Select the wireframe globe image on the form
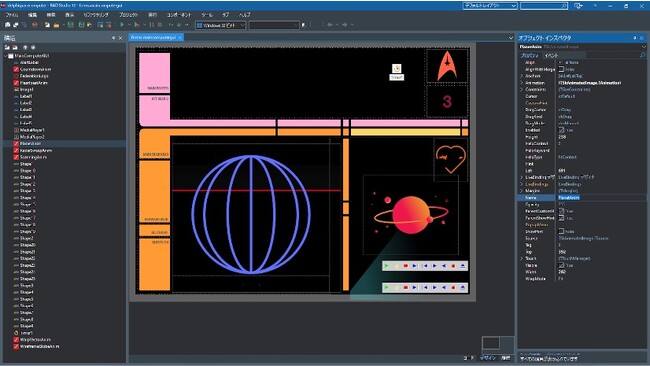 coord(251,215)
